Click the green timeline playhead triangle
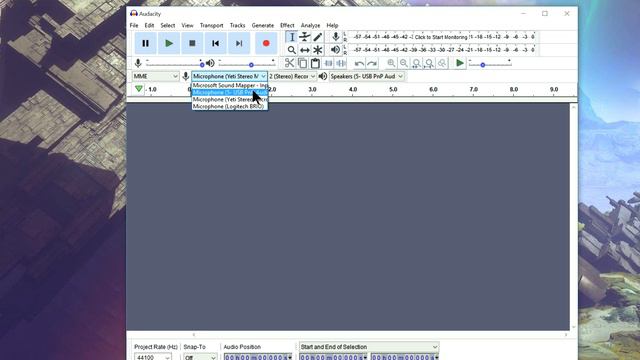 [x=139, y=89]
